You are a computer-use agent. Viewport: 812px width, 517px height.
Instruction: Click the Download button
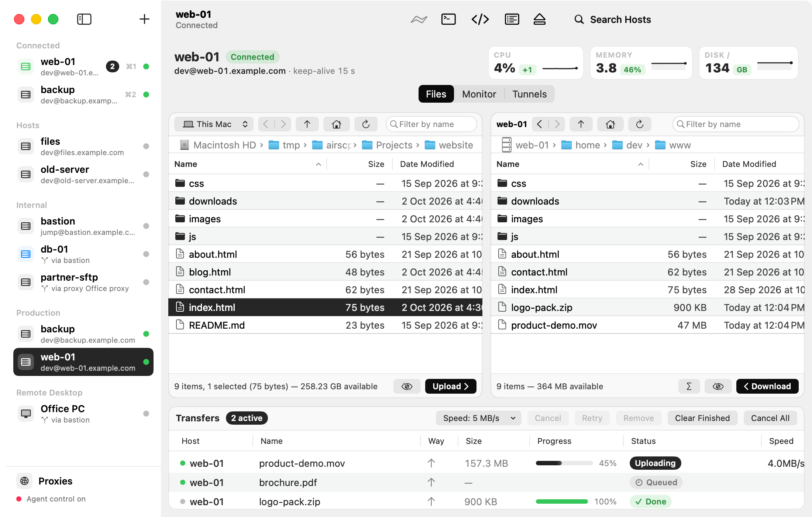pyautogui.click(x=767, y=386)
